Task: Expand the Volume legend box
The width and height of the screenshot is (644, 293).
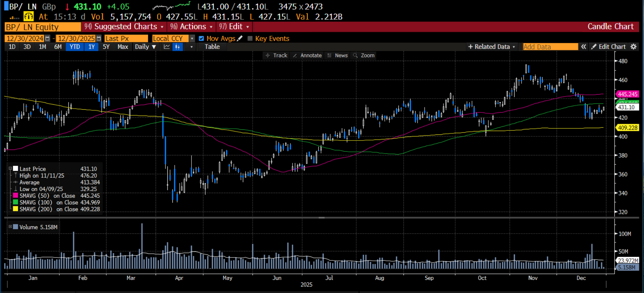Action: pyautogui.click(x=10, y=227)
